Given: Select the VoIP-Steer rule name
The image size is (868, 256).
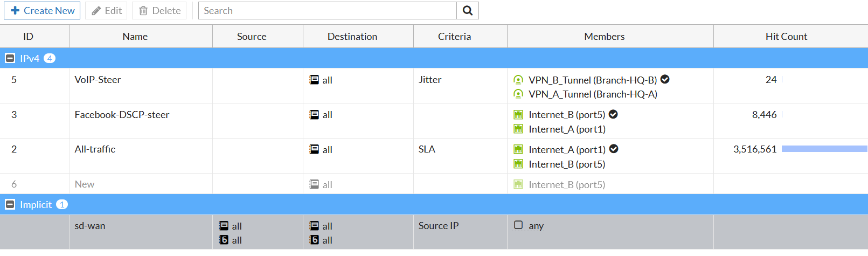Looking at the screenshot, I should click(98, 80).
